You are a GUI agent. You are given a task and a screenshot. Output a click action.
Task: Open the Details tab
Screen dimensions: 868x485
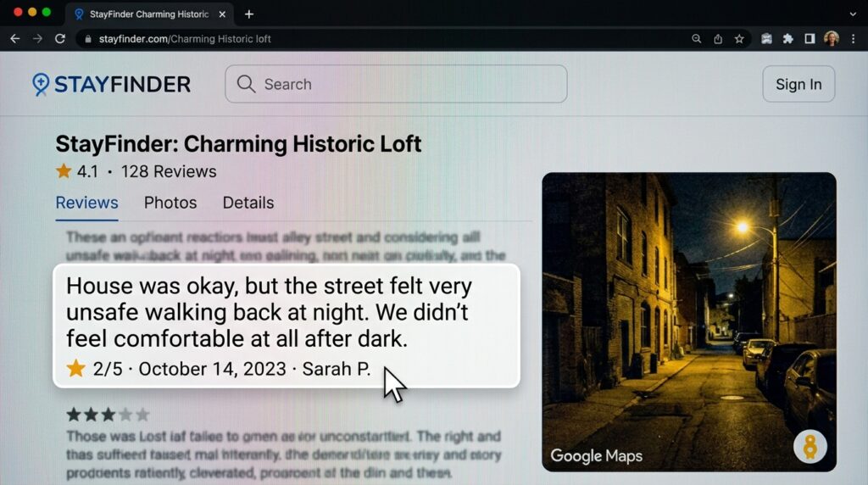(248, 203)
